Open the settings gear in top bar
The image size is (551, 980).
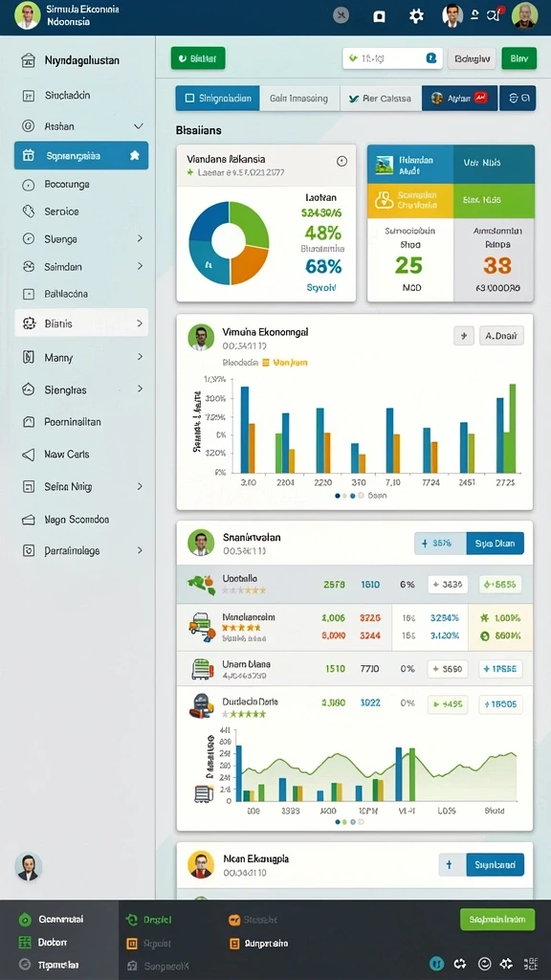click(x=416, y=16)
